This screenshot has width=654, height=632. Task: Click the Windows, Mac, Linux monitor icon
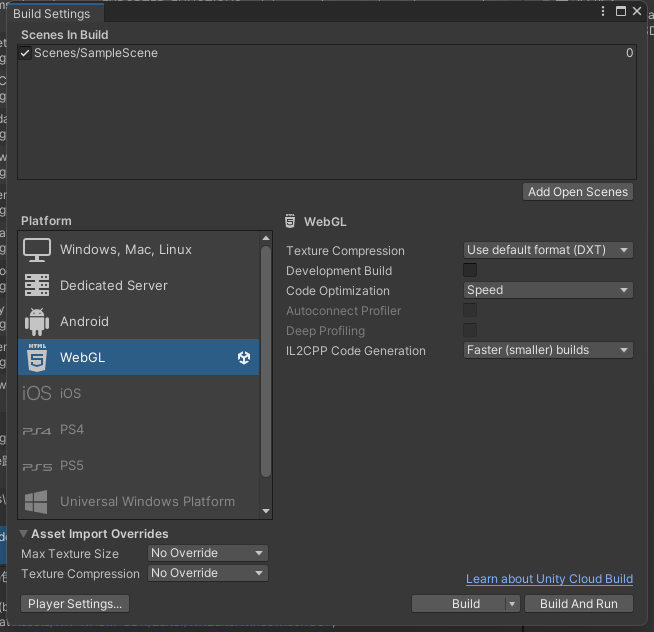click(37, 250)
